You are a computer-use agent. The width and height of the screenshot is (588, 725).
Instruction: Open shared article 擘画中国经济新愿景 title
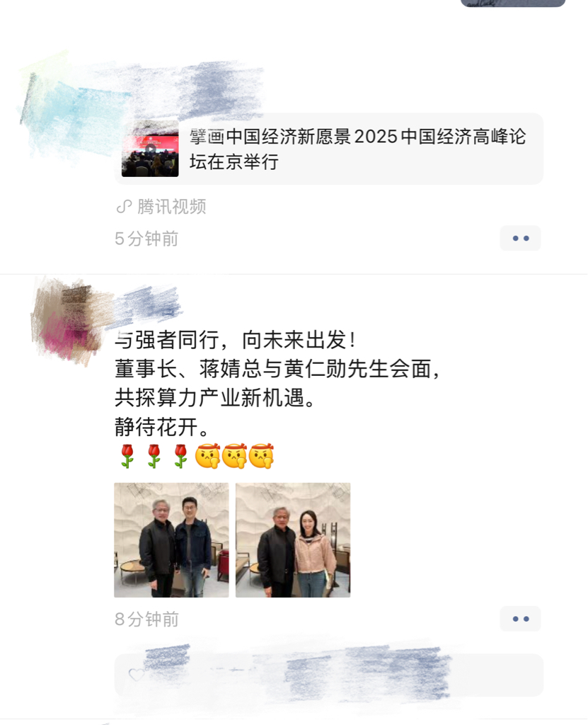pos(357,149)
